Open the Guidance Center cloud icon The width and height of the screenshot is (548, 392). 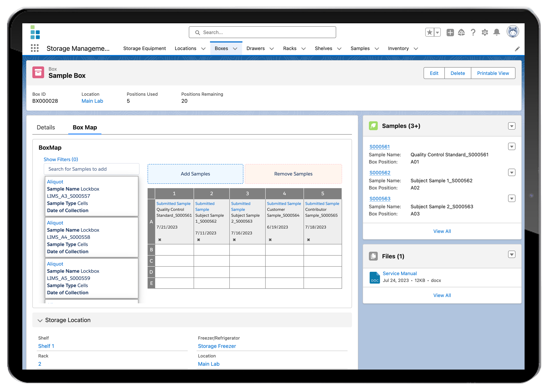tap(461, 32)
